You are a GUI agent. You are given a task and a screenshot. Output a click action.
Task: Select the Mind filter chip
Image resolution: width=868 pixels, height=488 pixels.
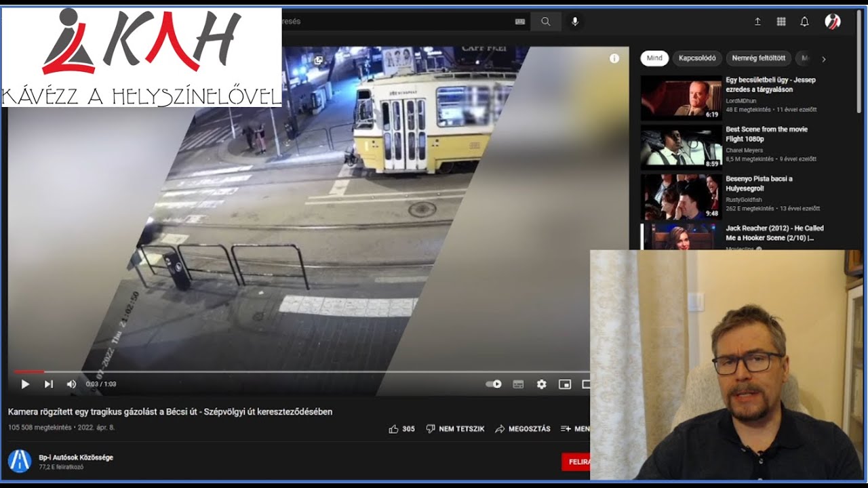654,58
